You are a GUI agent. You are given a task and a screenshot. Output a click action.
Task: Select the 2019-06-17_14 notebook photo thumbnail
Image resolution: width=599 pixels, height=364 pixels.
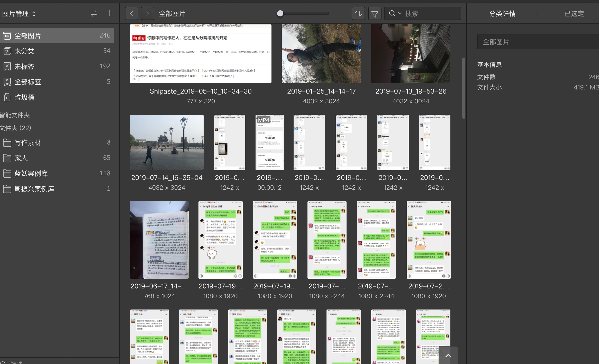click(159, 240)
